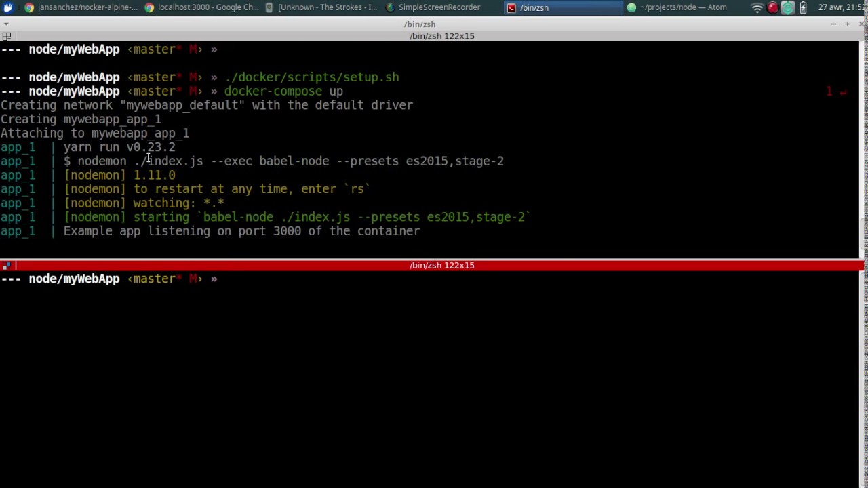Check the battery indicator in the system tray
Image resolution: width=868 pixels, height=488 pixels.
point(804,7)
